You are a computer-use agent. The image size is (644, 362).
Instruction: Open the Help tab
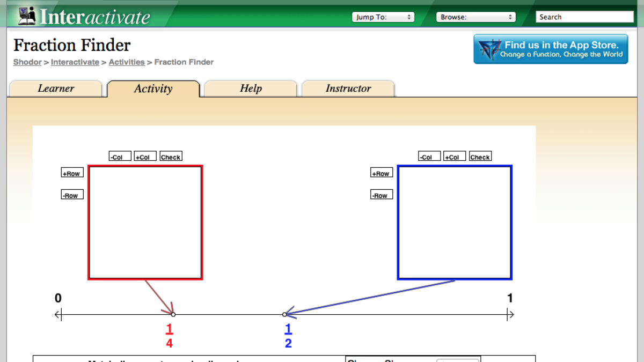coord(250,88)
